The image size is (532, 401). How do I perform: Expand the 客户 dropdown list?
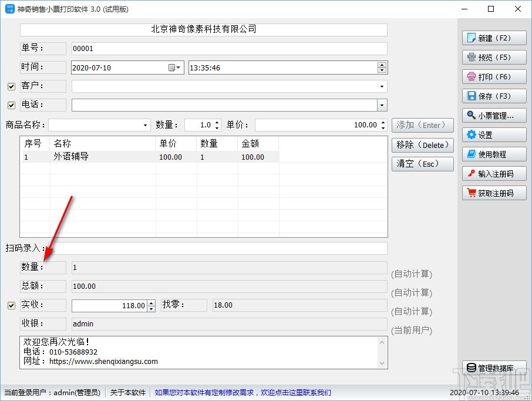click(x=382, y=86)
